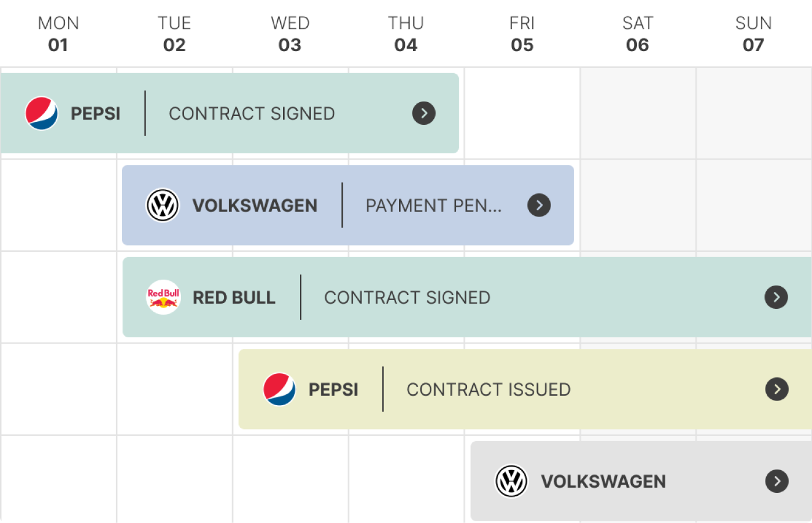Select the THU 04 day header
This screenshot has height=523, width=812.
[x=406, y=34]
